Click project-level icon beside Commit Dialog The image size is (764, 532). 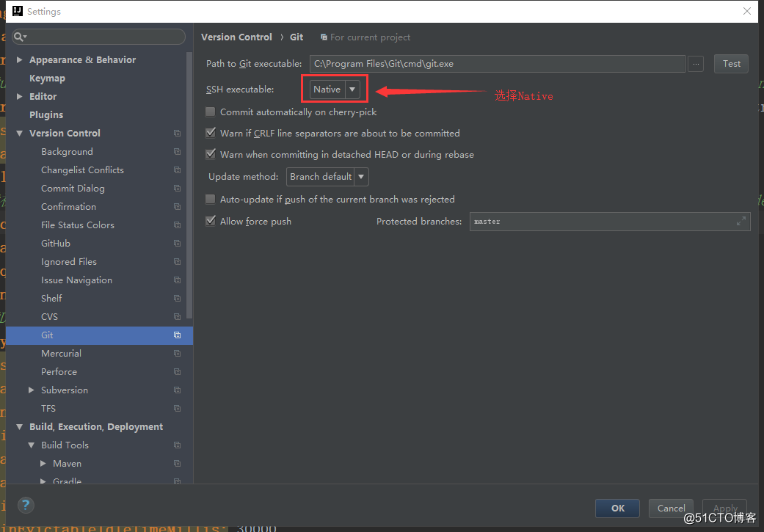177,188
